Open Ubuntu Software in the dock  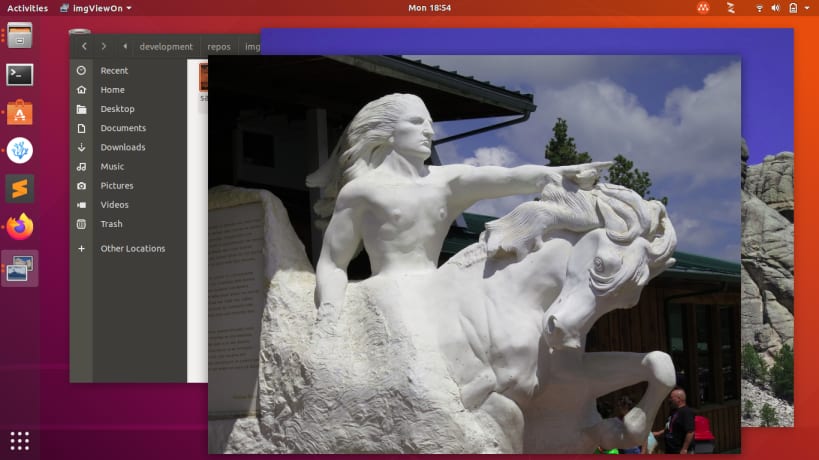point(19,112)
